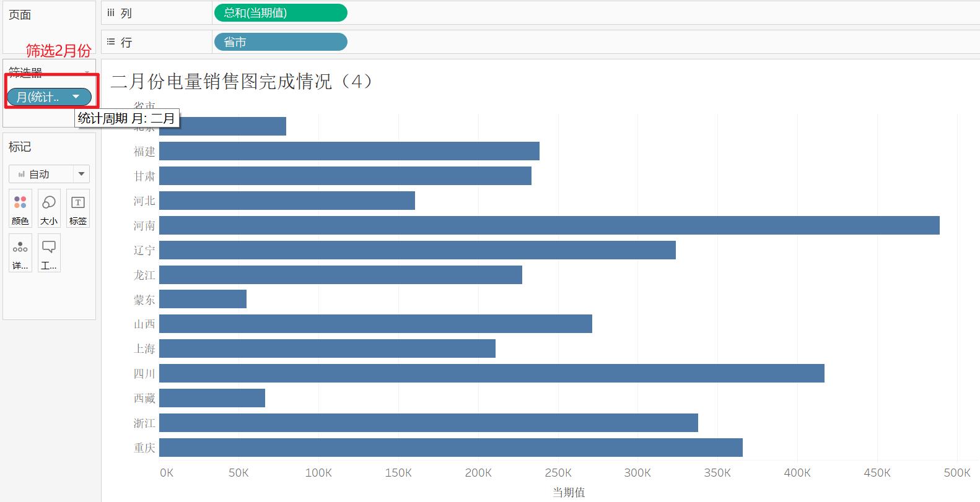Select the 上海 bar

pyautogui.click(x=327, y=348)
